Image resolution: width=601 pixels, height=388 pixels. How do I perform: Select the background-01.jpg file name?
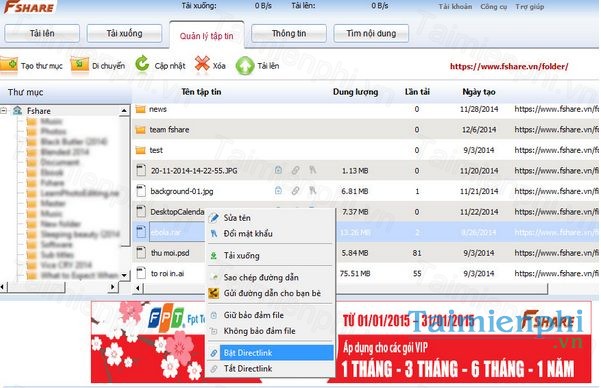click(182, 191)
